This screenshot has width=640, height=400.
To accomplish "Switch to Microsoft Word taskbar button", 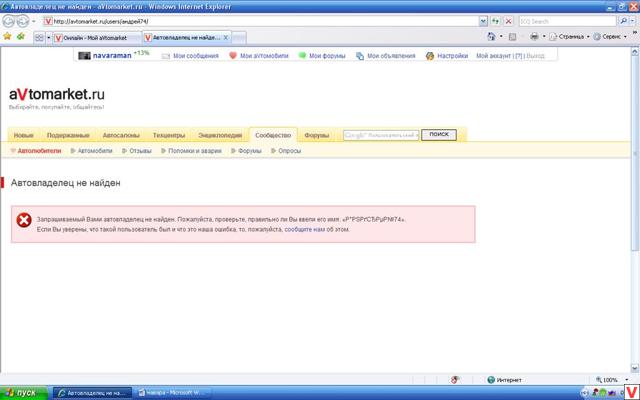I will pos(173,393).
